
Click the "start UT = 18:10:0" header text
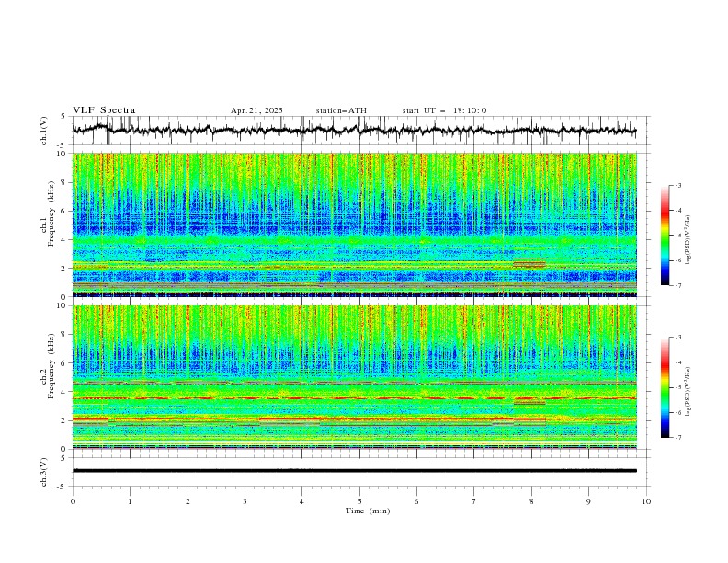click(444, 110)
